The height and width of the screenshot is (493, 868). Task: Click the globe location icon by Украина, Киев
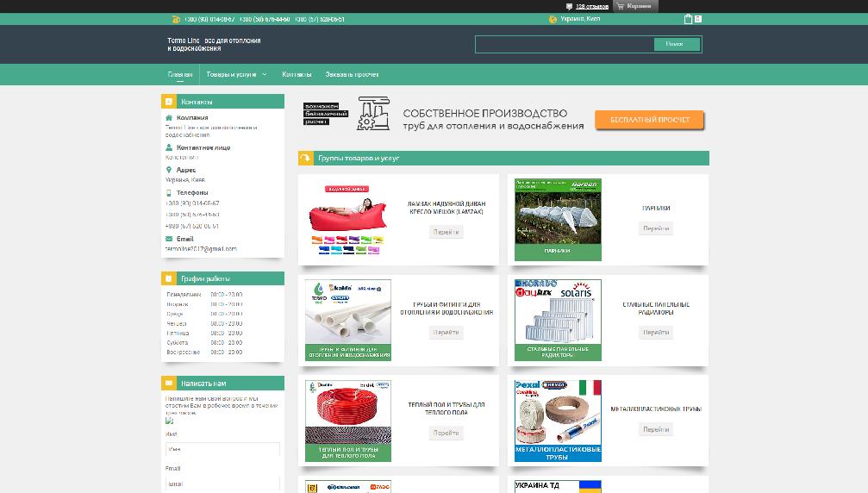coord(553,19)
